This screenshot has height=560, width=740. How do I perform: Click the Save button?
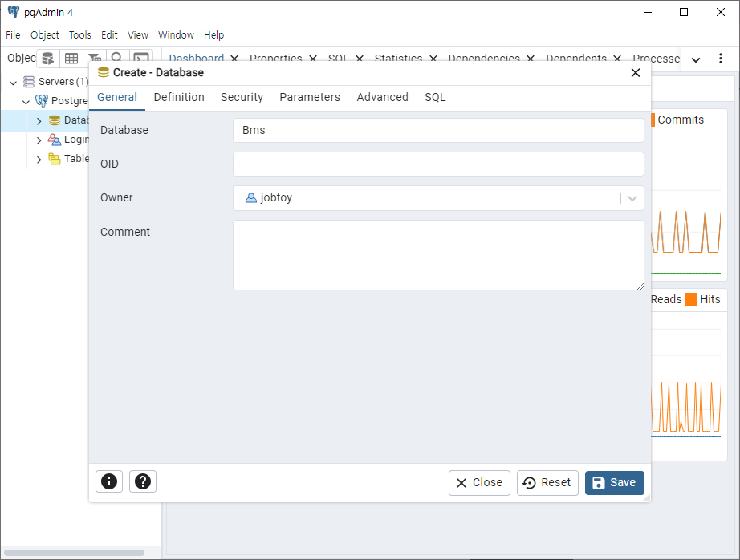pos(615,483)
